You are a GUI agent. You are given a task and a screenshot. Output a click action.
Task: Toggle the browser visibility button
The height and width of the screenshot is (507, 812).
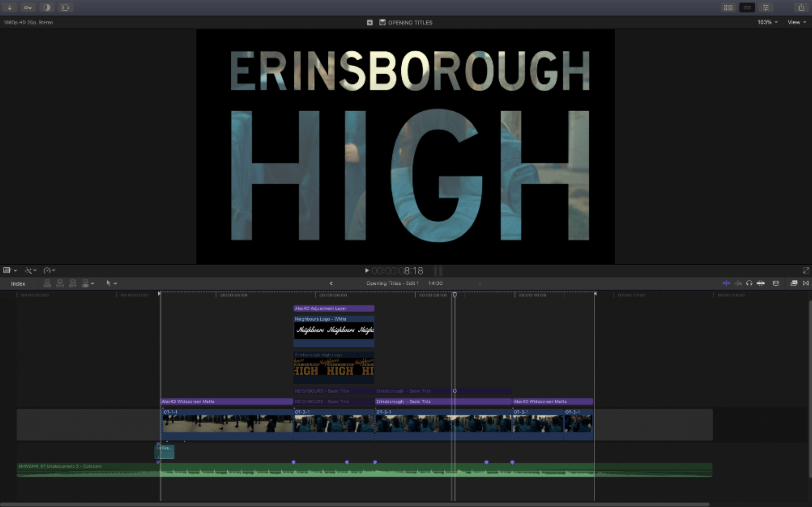tap(728, 8)
